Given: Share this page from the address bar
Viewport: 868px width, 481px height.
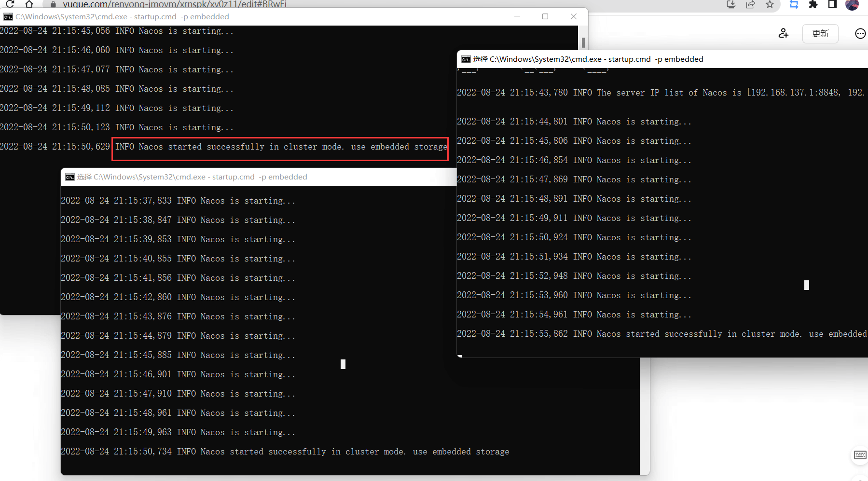Looking at the screenshot, I should tap(750, 4).
